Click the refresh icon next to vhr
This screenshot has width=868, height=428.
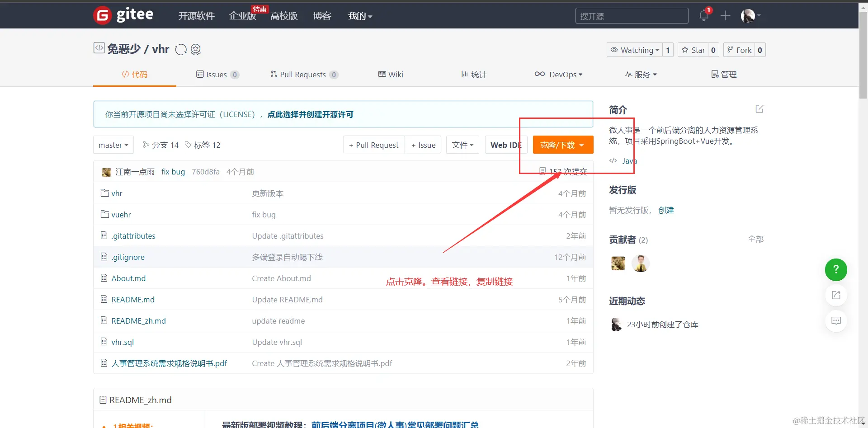pyautogui.click(x=181, y=49)
